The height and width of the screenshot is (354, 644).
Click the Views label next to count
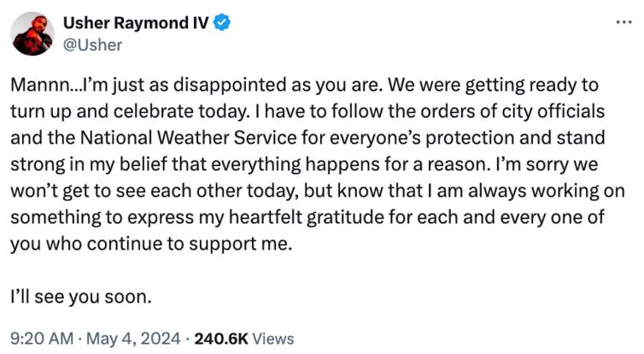pyautogui.click(x=273, y=339)
